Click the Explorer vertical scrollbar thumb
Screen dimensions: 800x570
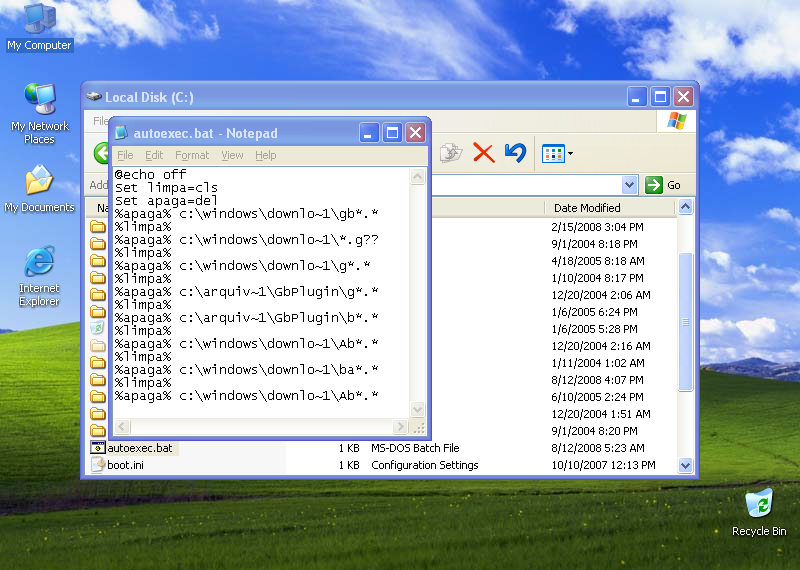coord(685,321)
